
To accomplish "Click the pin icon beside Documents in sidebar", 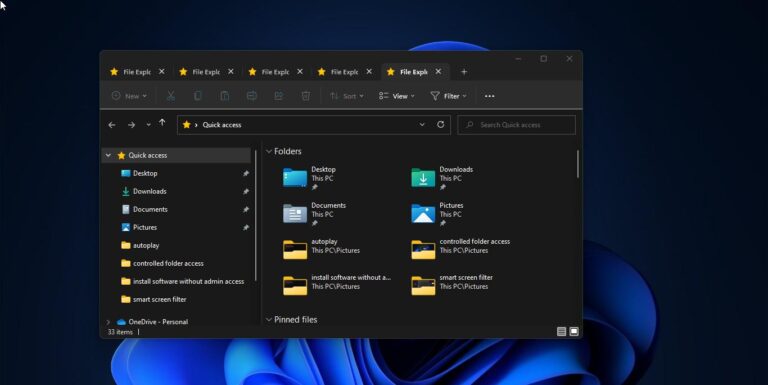I will tap(246, 210).
